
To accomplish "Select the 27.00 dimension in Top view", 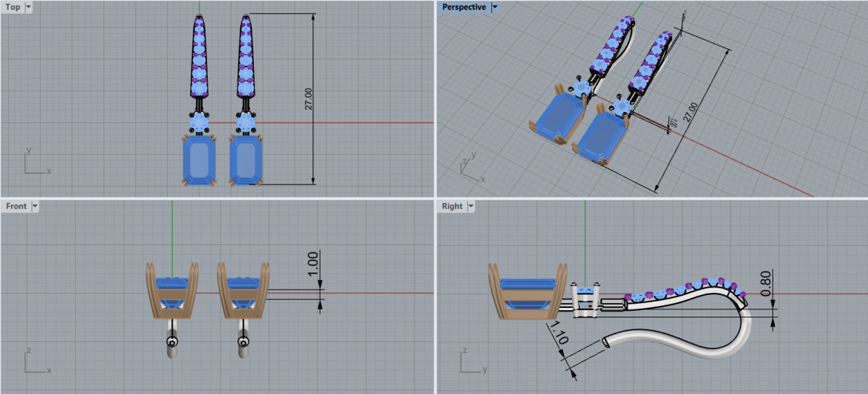I will pyautogui.click(x=308, y=99).
